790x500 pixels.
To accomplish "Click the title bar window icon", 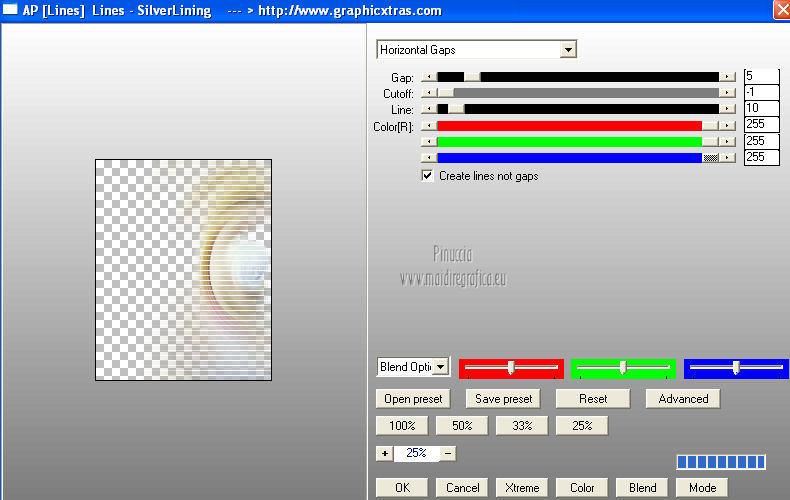I will (x=10, y=10).
